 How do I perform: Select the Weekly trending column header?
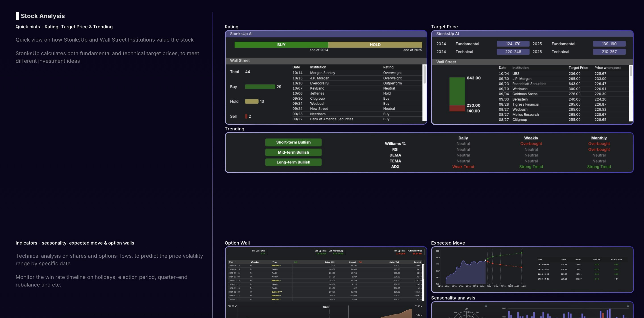click(531, 138)
